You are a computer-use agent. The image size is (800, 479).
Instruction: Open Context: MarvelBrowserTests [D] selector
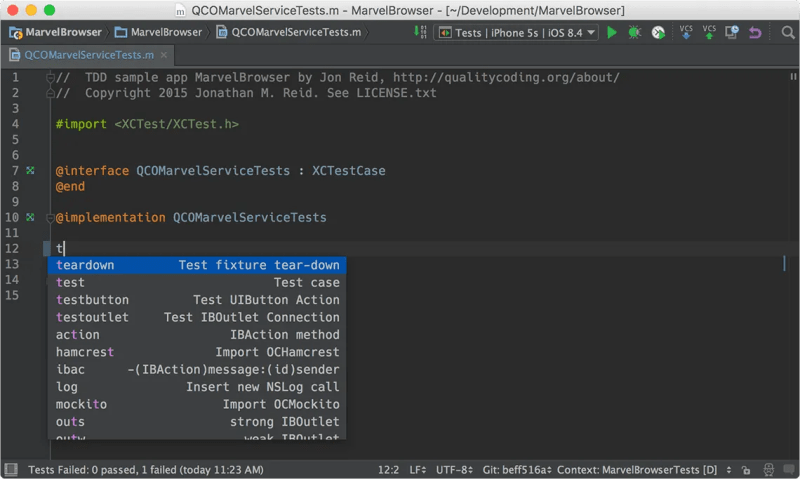[644, 470]
